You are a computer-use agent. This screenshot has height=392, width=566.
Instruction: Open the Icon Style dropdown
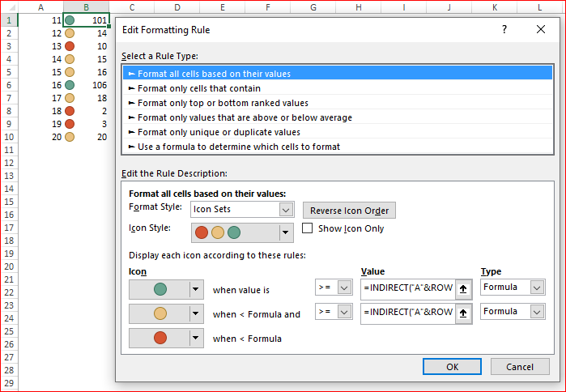point(286,232)
